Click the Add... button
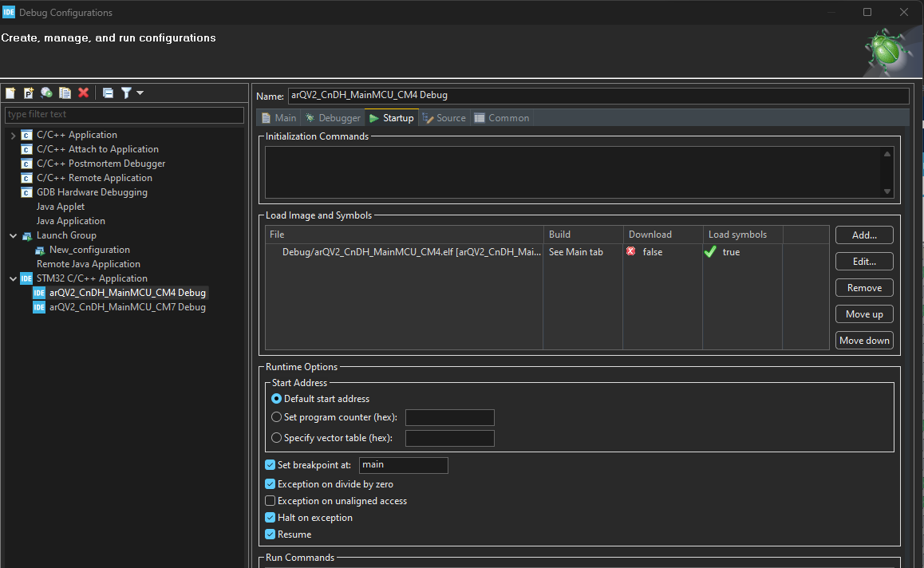The height and width of the screenshot is (568, 924). click(x=864, y=235)
